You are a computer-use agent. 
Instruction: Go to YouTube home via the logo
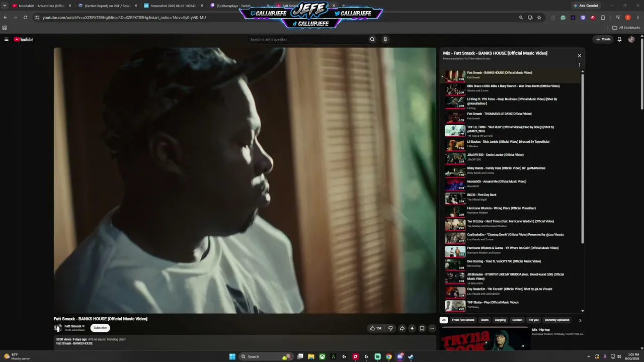click(24, 39)
